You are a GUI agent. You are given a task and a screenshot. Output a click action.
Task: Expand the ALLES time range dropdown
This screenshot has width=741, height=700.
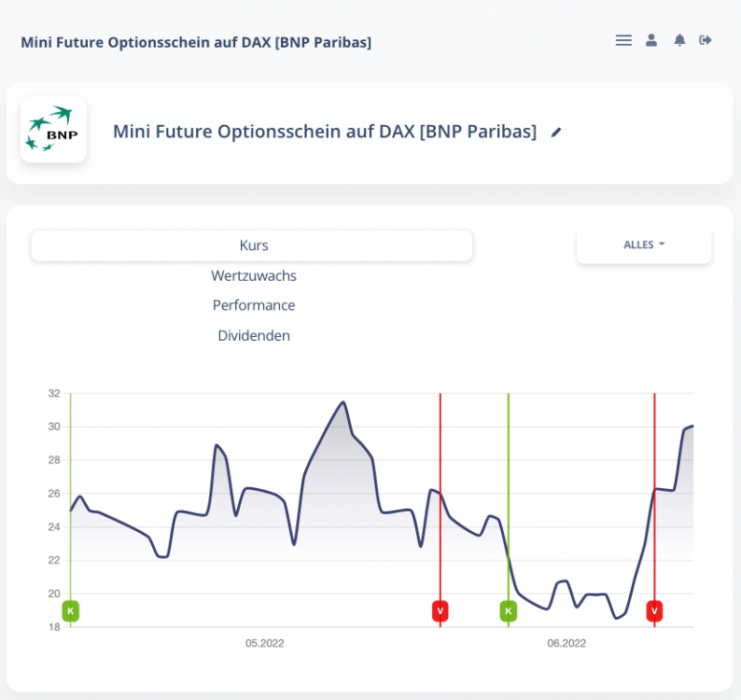coord(644,245)
